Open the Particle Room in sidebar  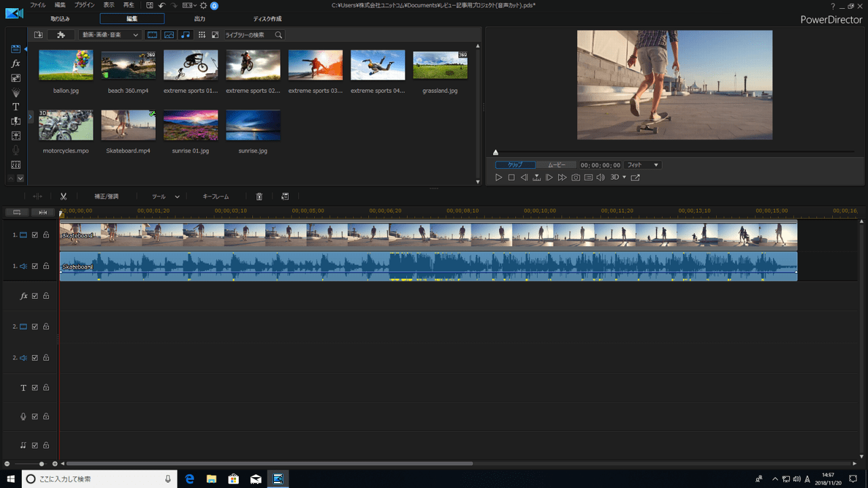click(x=16, y=92)
